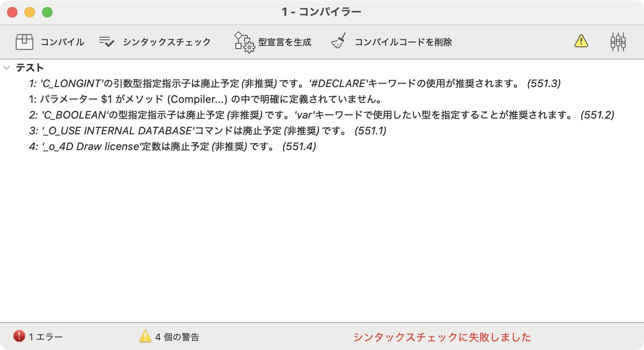The height and width of the screenshot is (350, 644).
Task: Select the 'C_BOOLEAN' deprecation warning line
Action: click(x=322, y=115)
